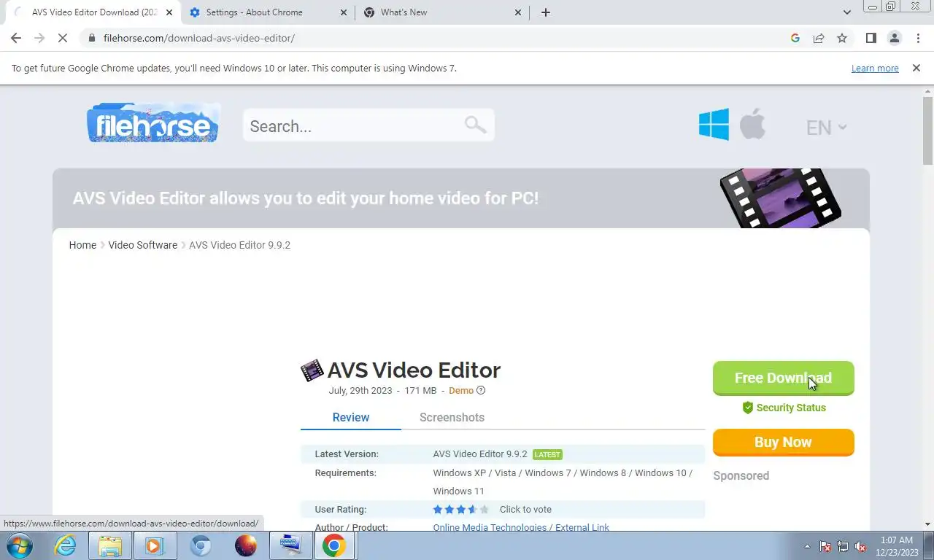Screen dimensions: 934x560
Task: Click the Chrome forward arrow
Action: [x=39, y=38]
